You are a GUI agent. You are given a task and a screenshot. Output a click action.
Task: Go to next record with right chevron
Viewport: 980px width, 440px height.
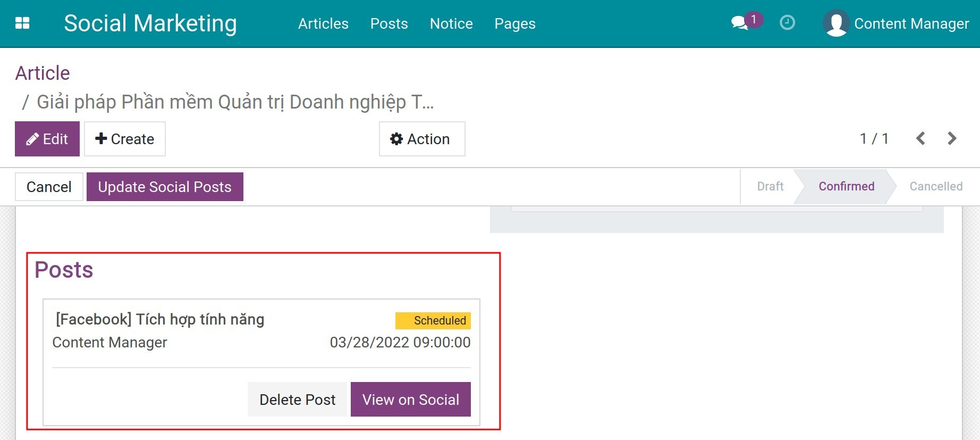[x=952, y=139]
